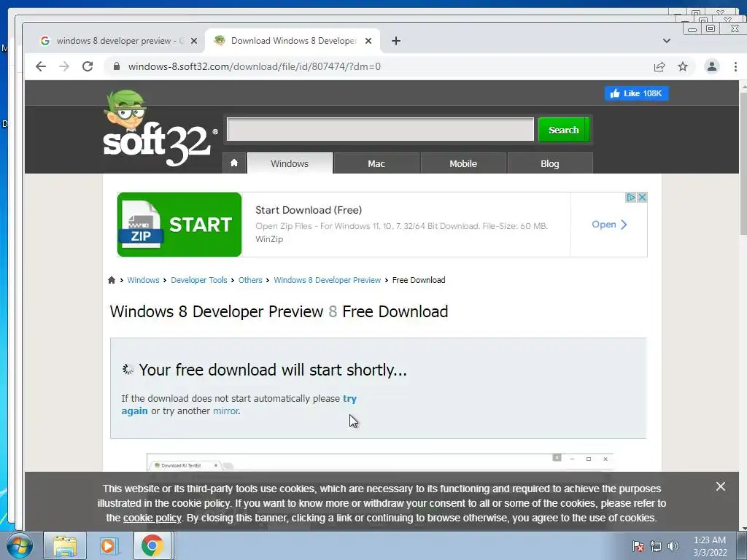Open Windows Media Player from the taskbar
747x560 pixels.
point(108,545)
